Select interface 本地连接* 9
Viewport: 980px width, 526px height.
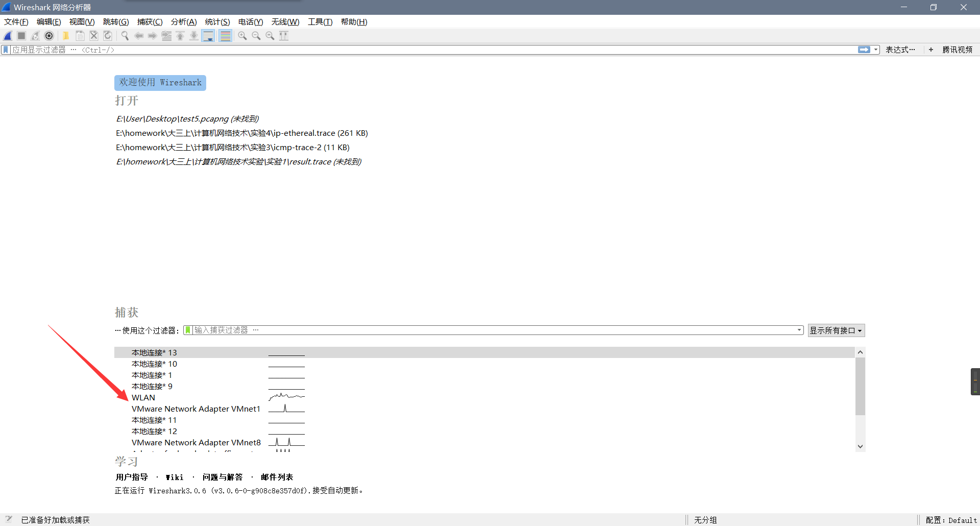pyautogui.click(x=484, y=386)
